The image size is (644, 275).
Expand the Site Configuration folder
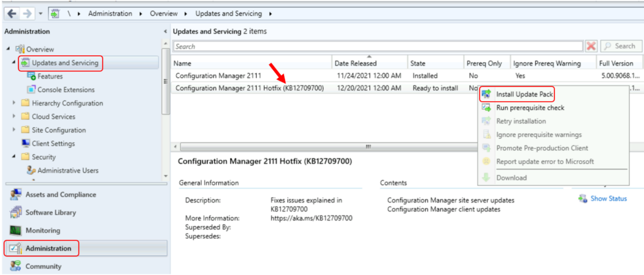click(x=14, y=131)
